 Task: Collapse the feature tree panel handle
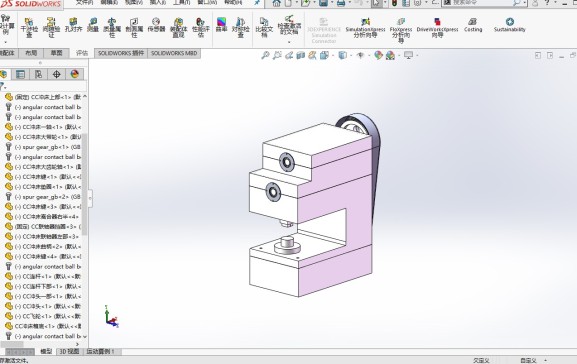pyautogui.click(x=90, y=198)
